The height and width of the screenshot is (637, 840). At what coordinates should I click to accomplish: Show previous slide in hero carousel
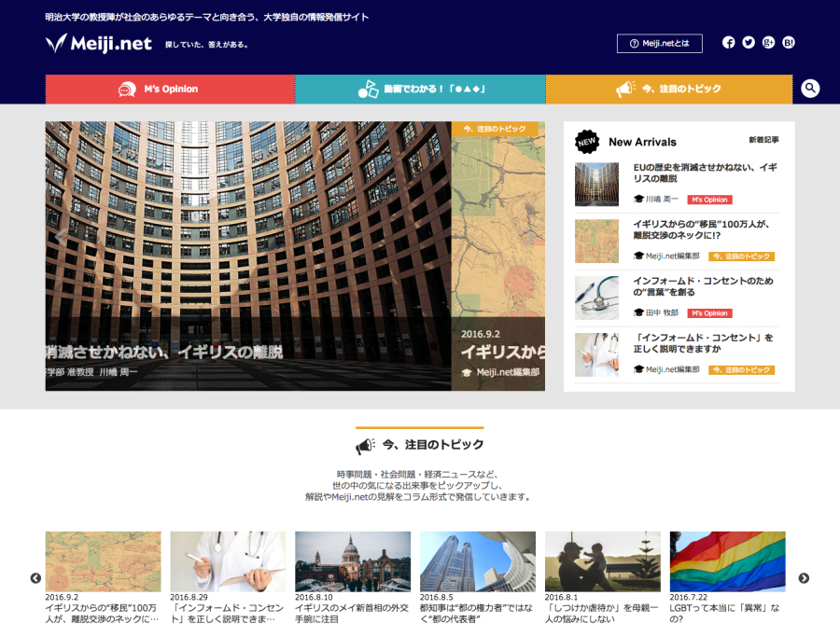pos(61,237)
